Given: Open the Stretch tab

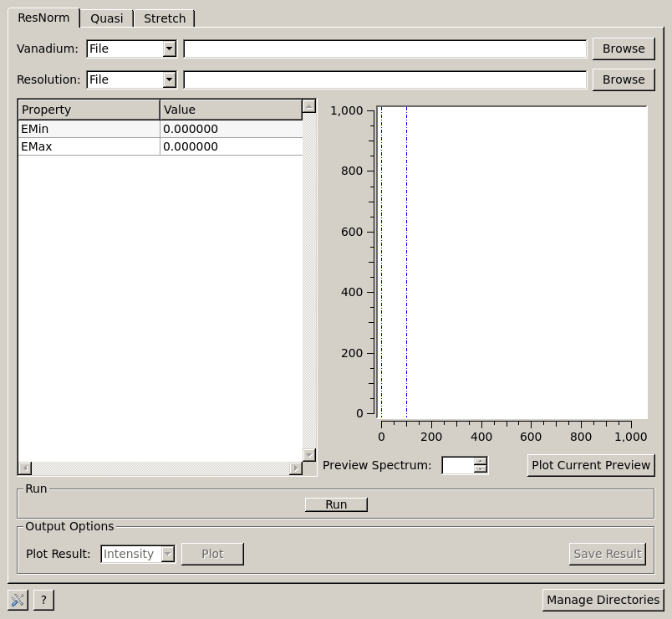Looking at the screenshot, I should pos(165,18).
